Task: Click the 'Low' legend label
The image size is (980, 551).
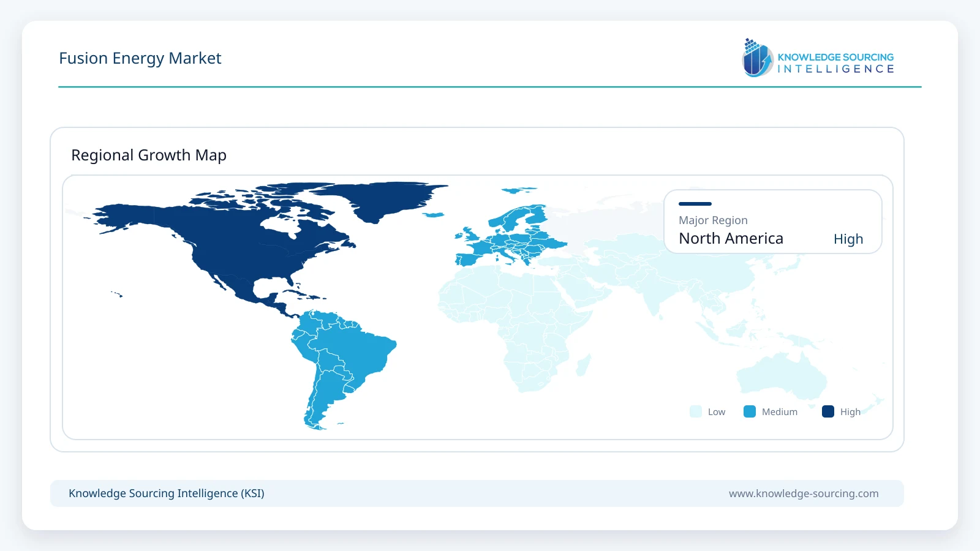Action: click(717, 412)
